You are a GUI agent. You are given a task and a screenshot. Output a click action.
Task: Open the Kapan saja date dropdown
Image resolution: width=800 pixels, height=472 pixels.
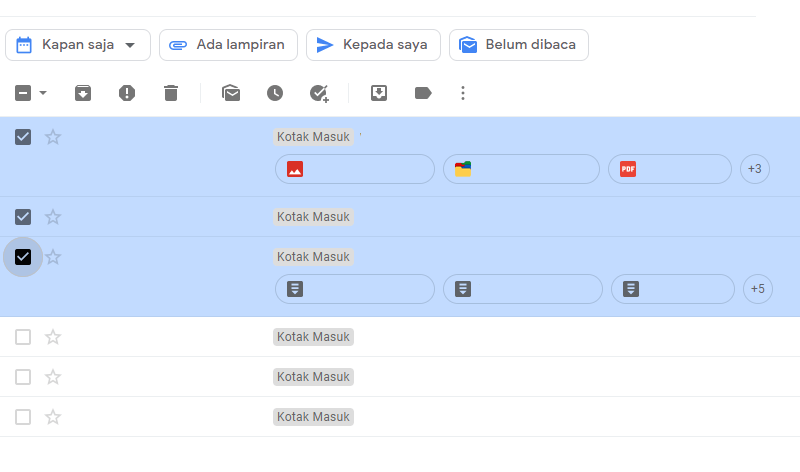(x=78, y=45)
